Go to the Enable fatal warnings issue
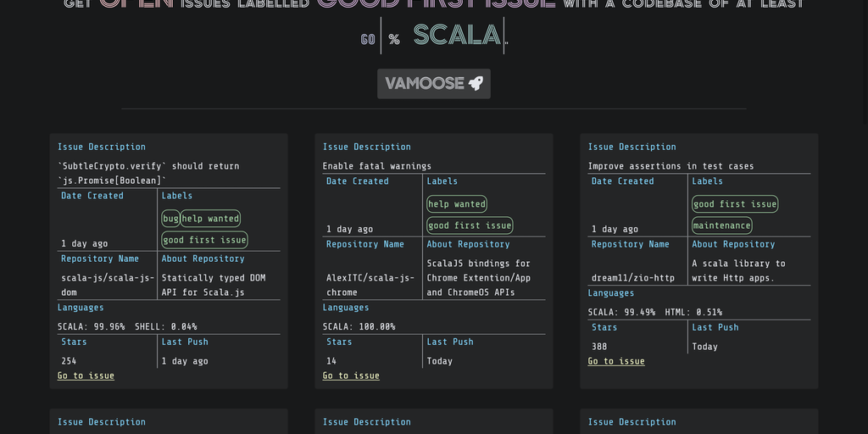This screenshot has height=434, width=868. (x=351, y=376)
